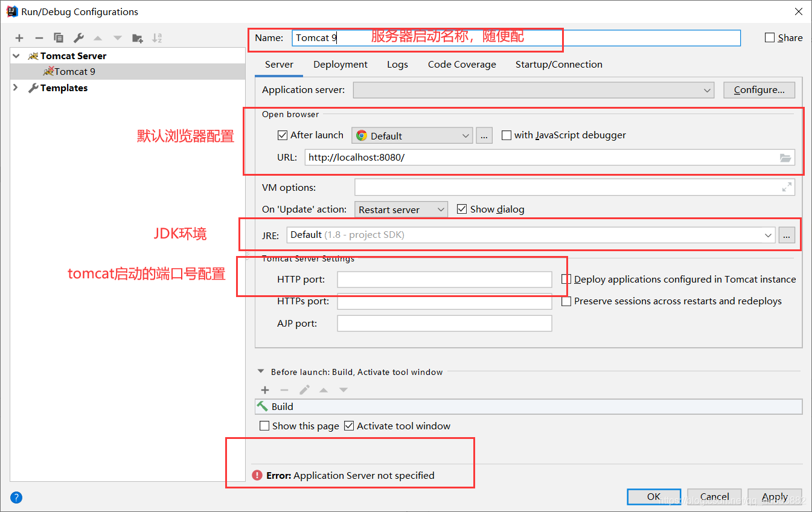The width and height of the screenshot is (812, 512).
Task: Open the JRE Default dropdown
Action: (x=531, y=235)
